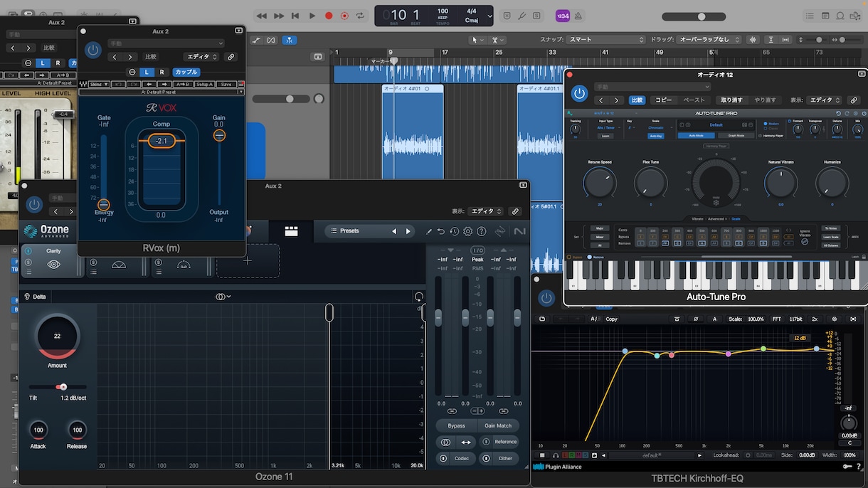Image resolution: width=868 pixels, height=488 pixels.
Task: Toggle Ozone 11 plugin power button
Action: (34, 205)
